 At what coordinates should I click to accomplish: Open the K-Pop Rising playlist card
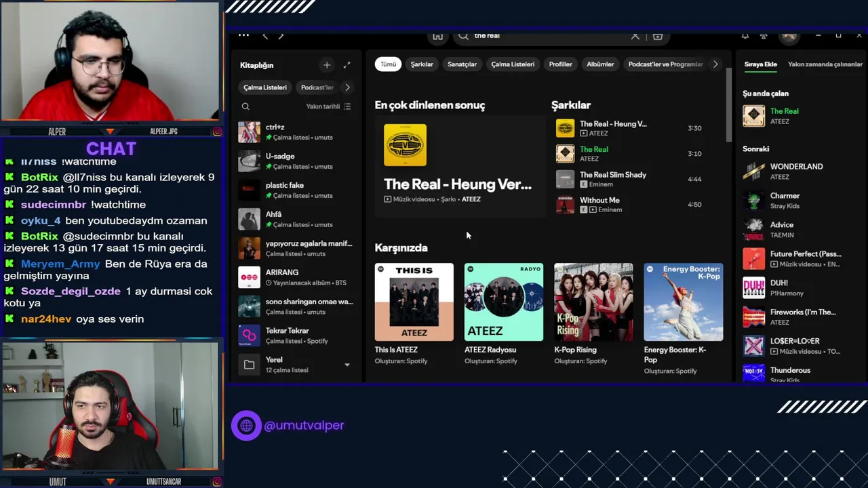click(593, 315)
